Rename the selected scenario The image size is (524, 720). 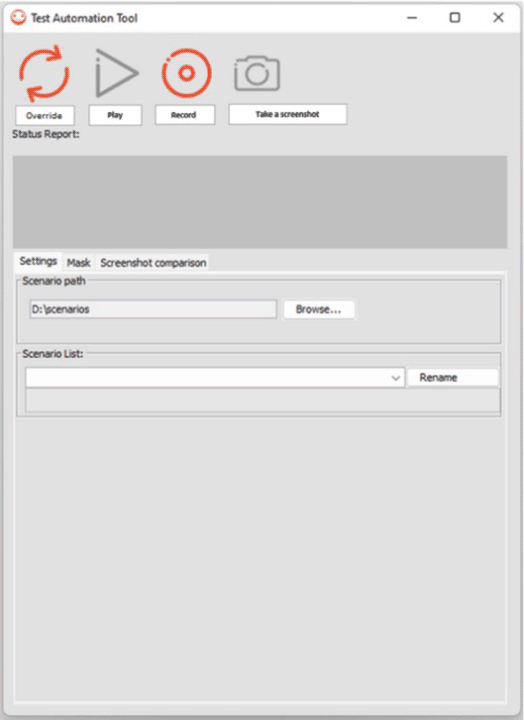coord(453,378)
